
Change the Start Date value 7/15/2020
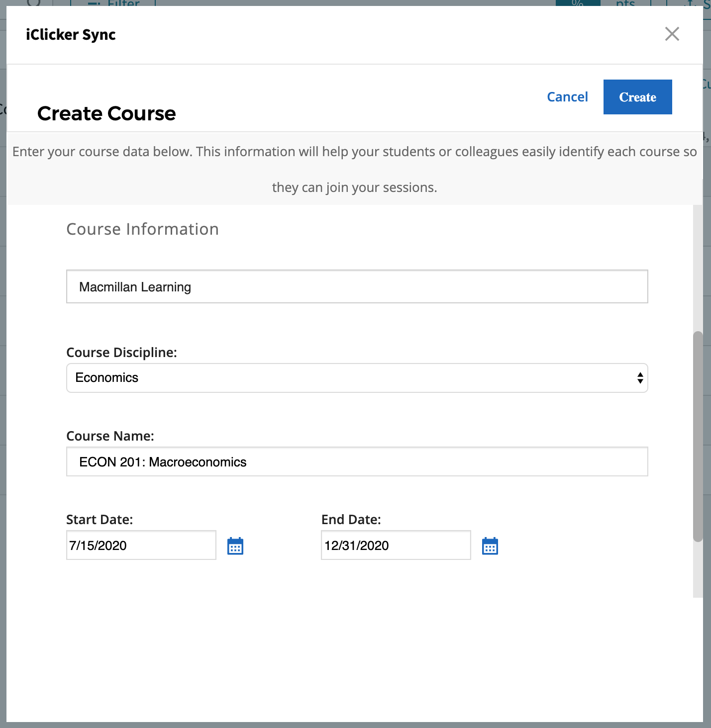[x=141, y=545]
